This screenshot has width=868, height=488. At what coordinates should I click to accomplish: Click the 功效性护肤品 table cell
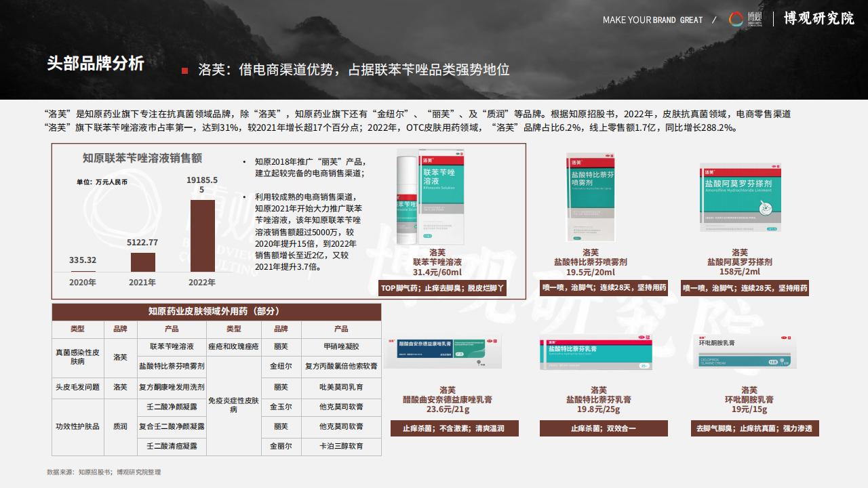coord(77,426)
